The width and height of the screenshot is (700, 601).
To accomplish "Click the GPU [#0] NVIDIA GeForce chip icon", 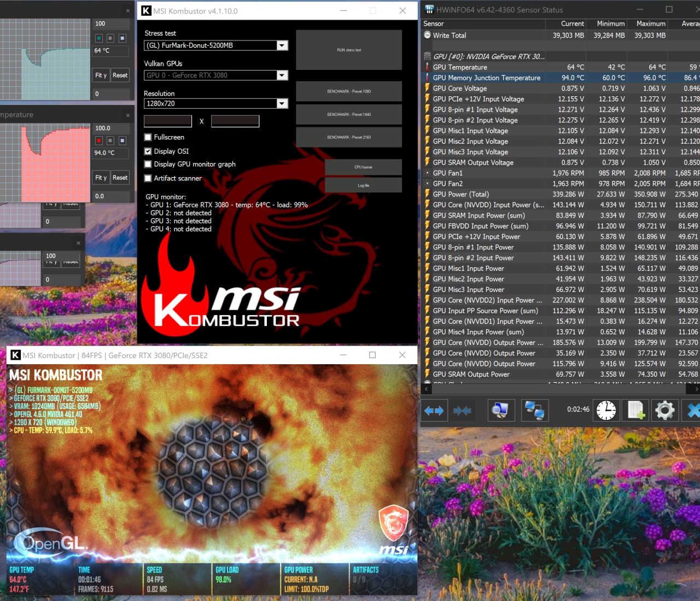I will (x=427, y=56).
